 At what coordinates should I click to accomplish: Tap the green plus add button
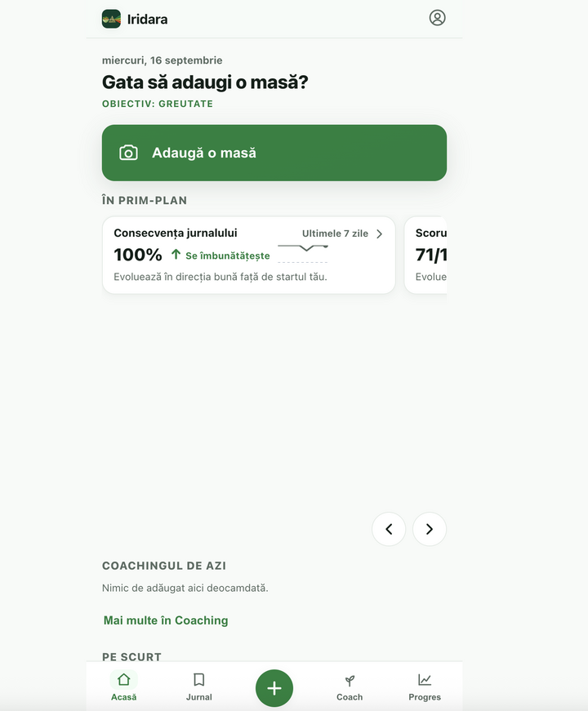click(x=274, y=688)
